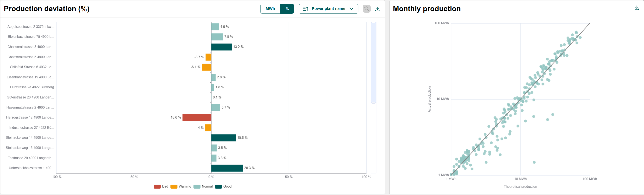Screen dimensions: 644x195
Task: Click the sort-ascending icon beside Power plant name
Action: point(306,9)
